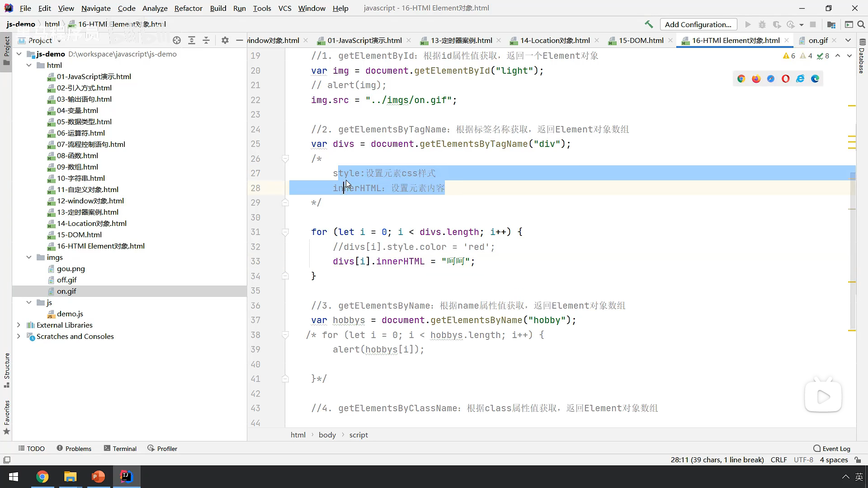This screenshot has width=868, height=488.
Task: Toggle comment fold marker at line 26
Action: tap(285, 159)
